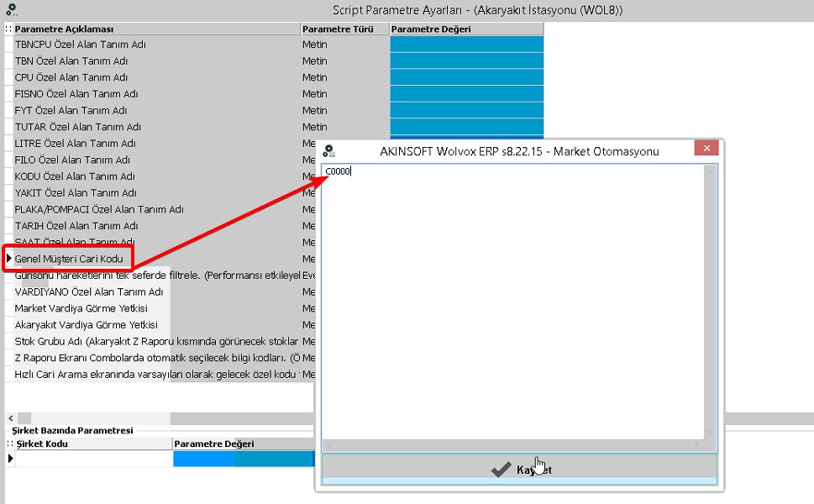Click row indicator arrow in company grid
This screenshot has height=504, width=814.
tap(10, 459)
